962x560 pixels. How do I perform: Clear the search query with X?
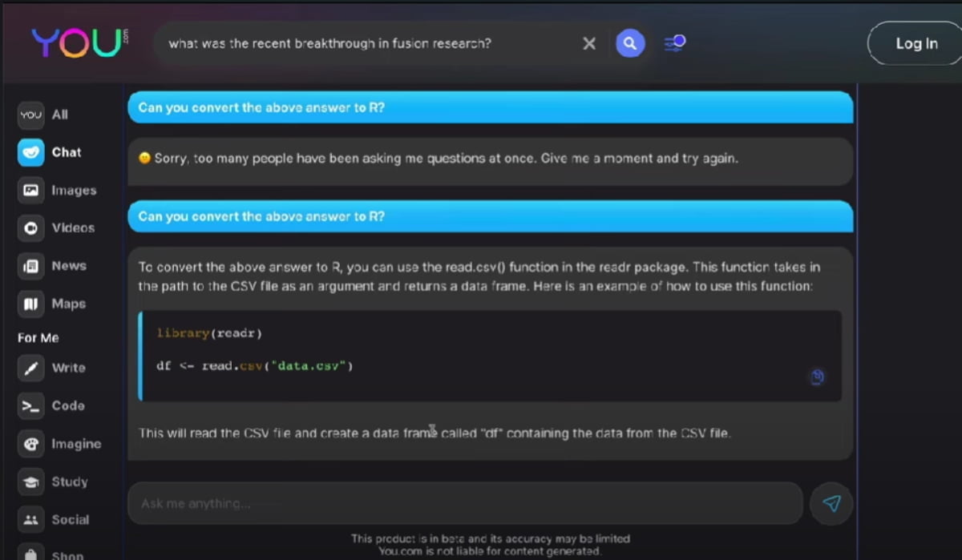(x=589, y=43)
